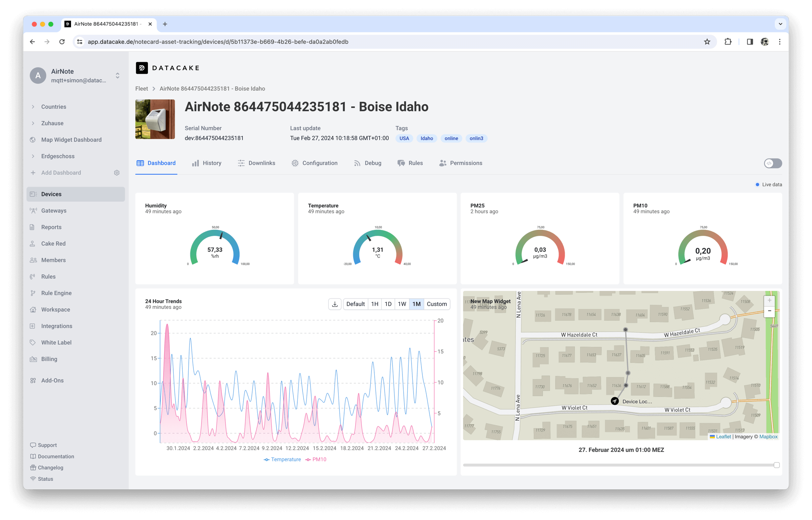Click the device location arrow marker
812x520 pixels.
[x=615, y=401]
